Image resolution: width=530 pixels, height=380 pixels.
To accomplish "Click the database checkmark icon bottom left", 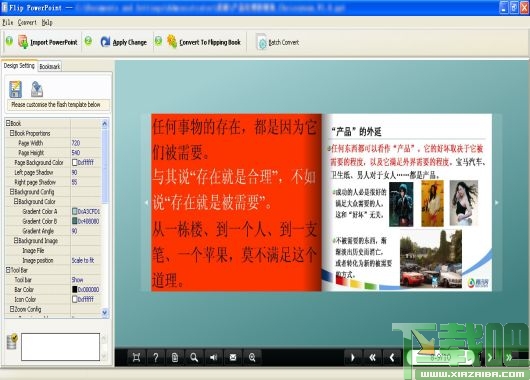I will (x=12, y=342).
